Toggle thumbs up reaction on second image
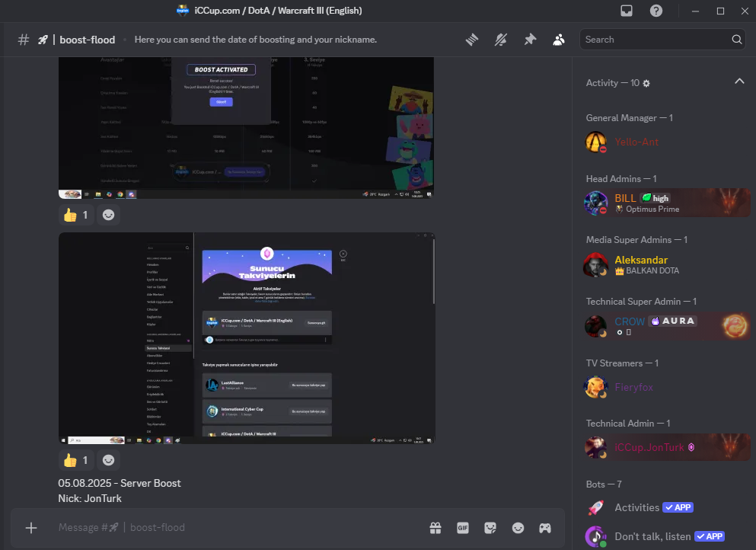This screenshot has height=550, width=756. 75,460
